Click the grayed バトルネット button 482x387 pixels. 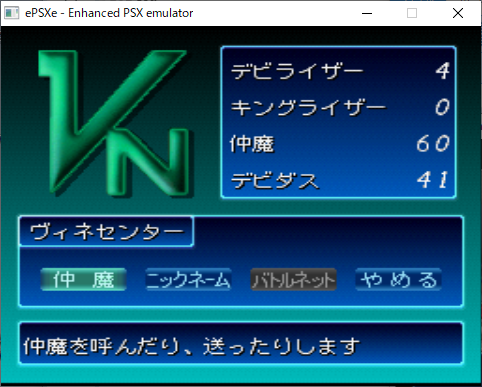tap(293, 279)
